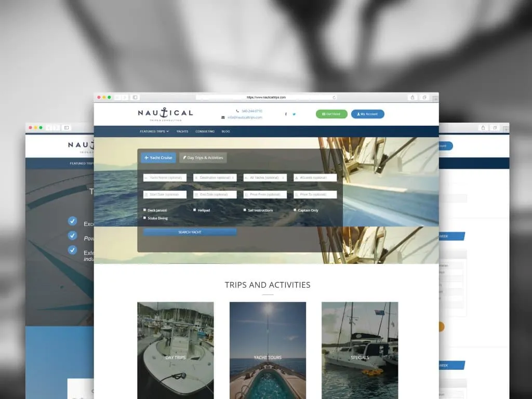
Task: Toggle the Safari sidebar icon
Action: pos(135,97)
